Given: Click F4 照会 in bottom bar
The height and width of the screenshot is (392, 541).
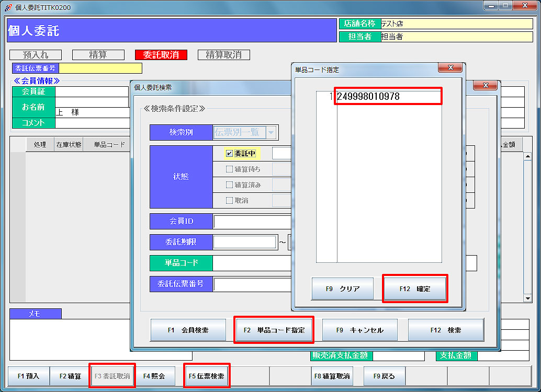Looking at the screenshot, I should pyautogui.click(x=154, y=376).
